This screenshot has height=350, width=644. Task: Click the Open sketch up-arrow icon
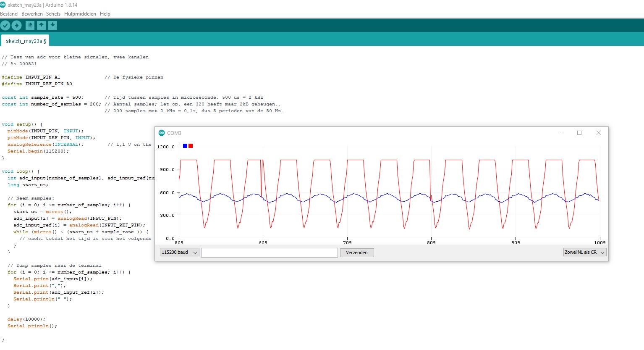[41, 26]
